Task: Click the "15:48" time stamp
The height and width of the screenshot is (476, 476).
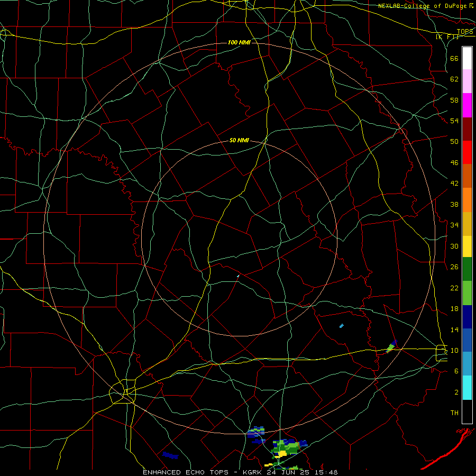Action: 326,472
